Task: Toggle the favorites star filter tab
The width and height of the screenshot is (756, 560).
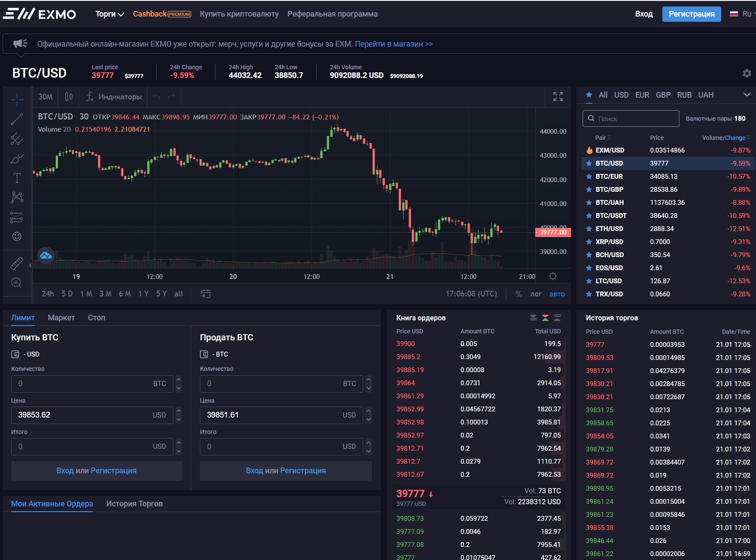Action: 589,95
